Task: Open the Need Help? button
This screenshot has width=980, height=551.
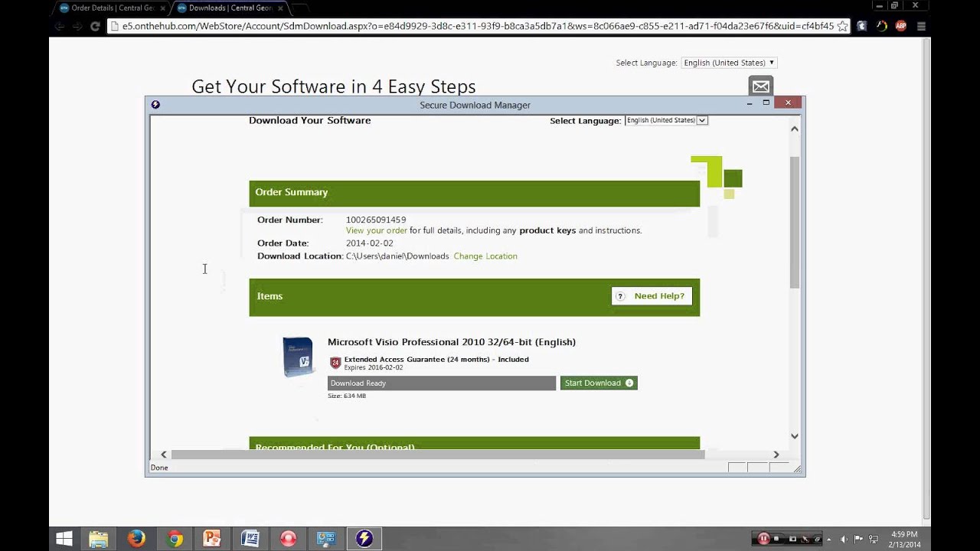Action: tap(652, 296)
